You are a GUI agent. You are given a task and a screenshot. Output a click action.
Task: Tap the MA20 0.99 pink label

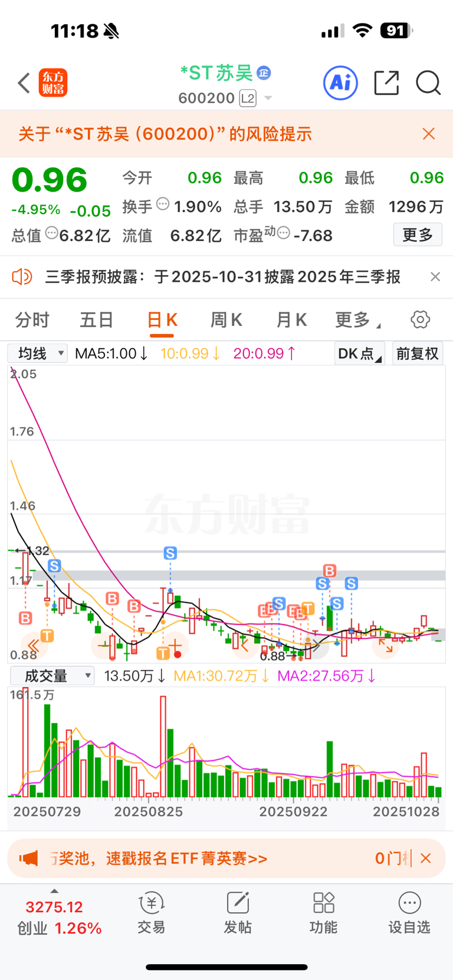click(265, 354)
